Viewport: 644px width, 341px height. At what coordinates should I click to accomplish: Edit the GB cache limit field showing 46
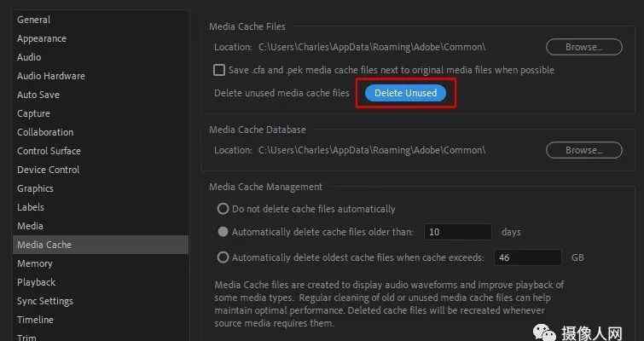[527, 257]
